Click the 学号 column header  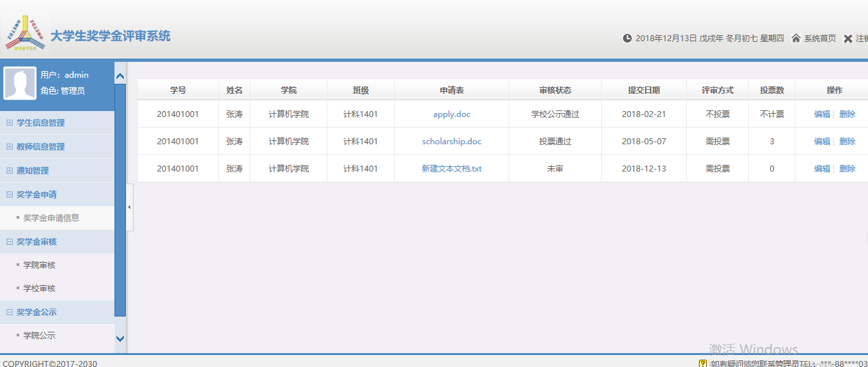point(178,90)
